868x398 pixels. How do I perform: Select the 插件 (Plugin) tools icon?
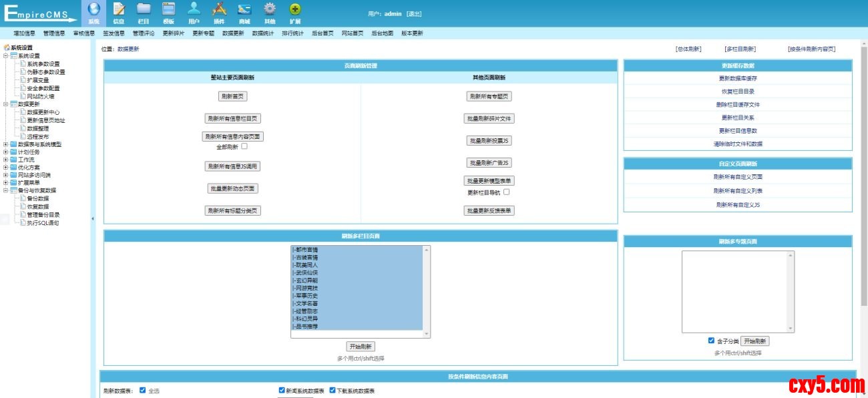click(219, 10)
